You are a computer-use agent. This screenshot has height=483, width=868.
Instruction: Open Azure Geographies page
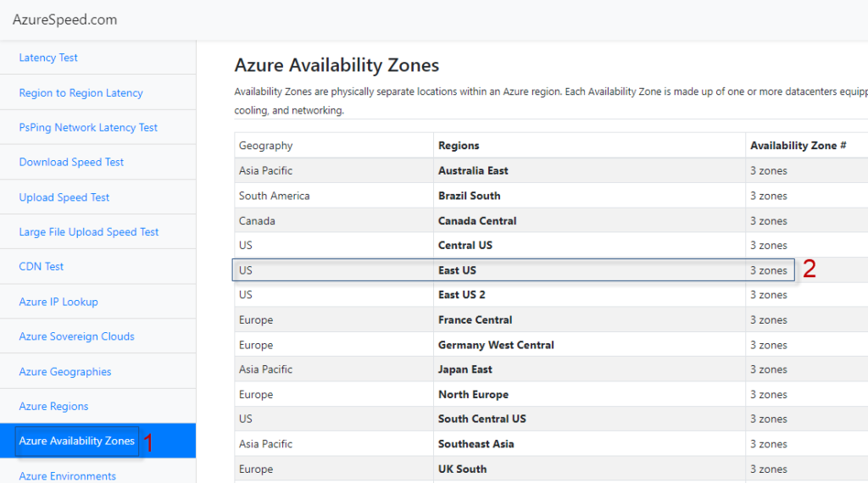[x=64, y=372]
